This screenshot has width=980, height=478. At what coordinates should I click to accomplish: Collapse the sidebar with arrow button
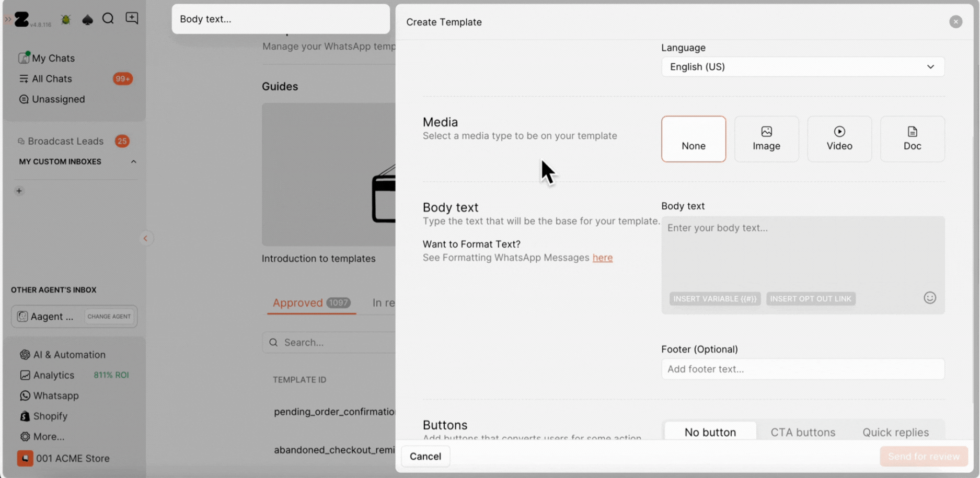pos(146,238)
